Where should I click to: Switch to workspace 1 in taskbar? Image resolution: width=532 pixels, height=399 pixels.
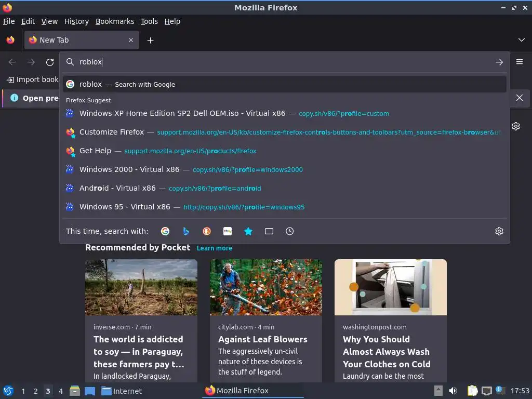point(23,391)
